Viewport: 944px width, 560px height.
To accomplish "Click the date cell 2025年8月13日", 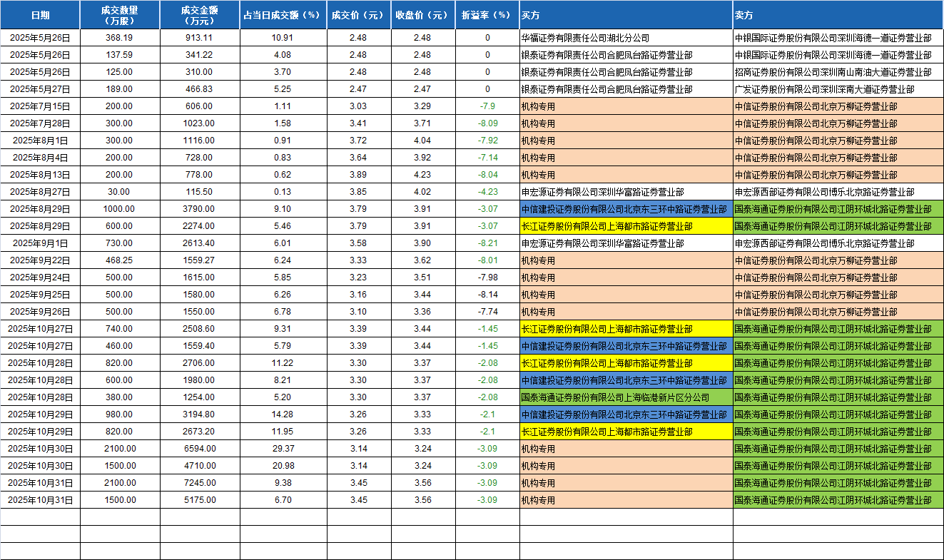I will point(40,175).
